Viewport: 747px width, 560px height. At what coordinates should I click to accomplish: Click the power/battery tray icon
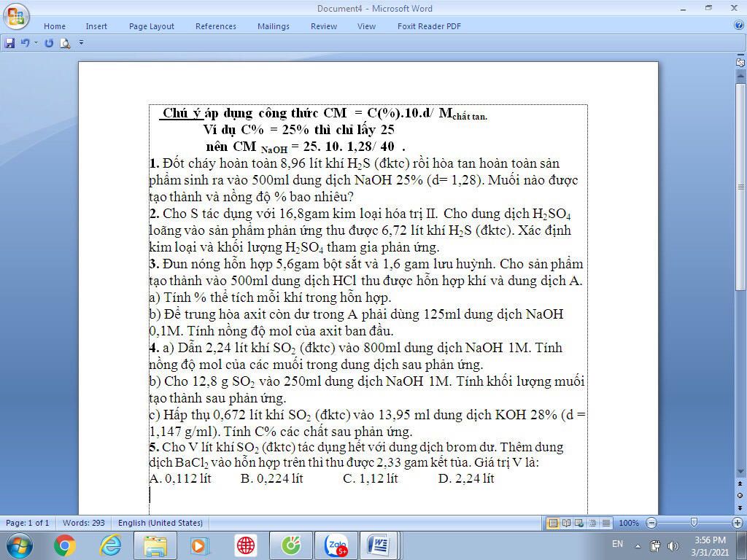pyautogui.click(x=655, y=545)
